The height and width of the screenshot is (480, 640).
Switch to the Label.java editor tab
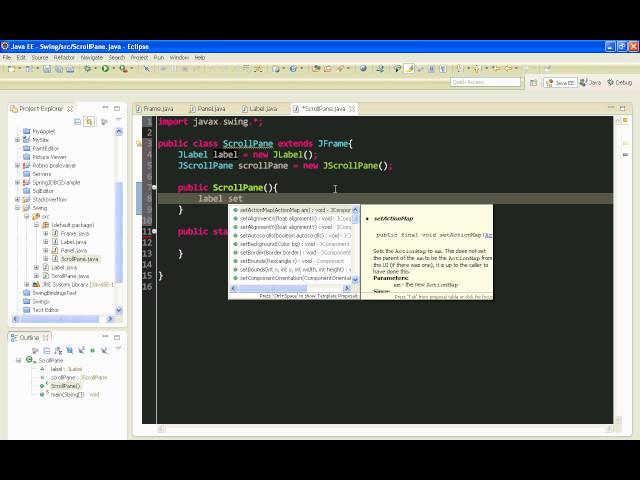click(x=260, y=109)
